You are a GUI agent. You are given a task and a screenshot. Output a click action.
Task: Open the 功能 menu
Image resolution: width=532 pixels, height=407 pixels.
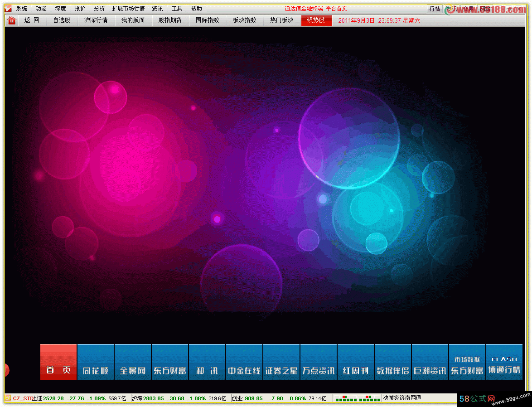[41, 9]
